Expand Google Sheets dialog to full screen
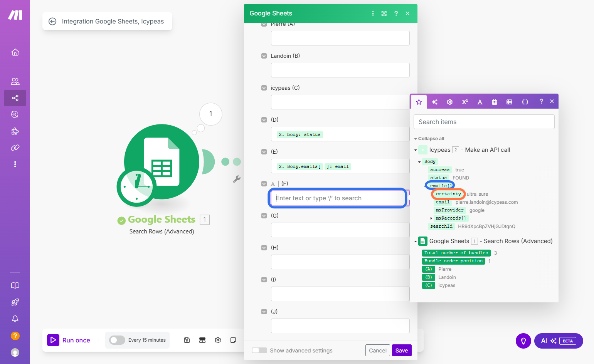The height and width of the screenshot is (364, 594). pos(384,13)
